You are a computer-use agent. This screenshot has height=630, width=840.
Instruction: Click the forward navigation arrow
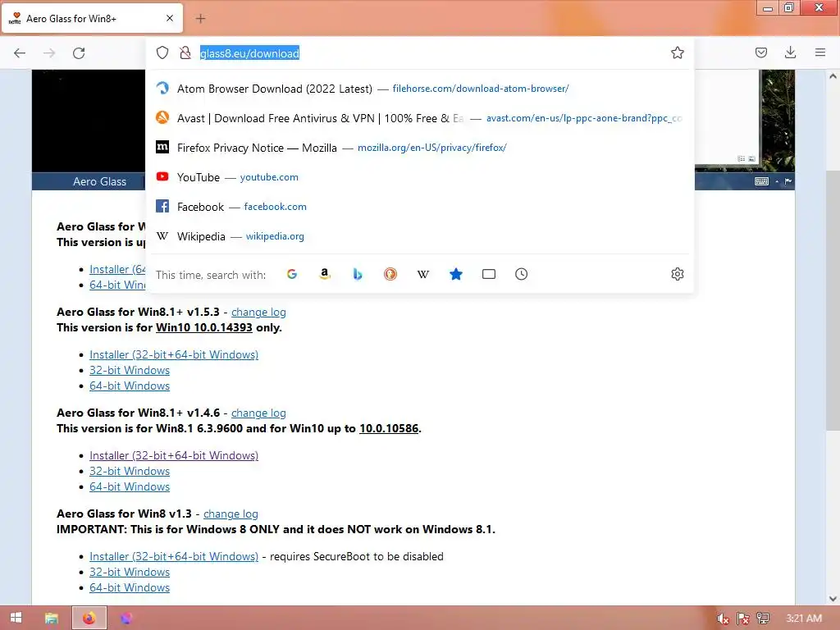click(49, 52)
